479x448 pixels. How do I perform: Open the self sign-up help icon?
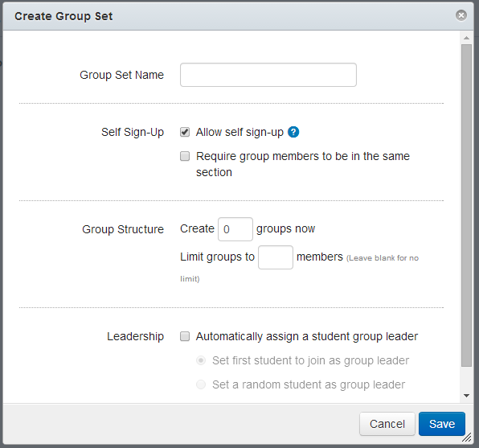[x=293, y=132]
